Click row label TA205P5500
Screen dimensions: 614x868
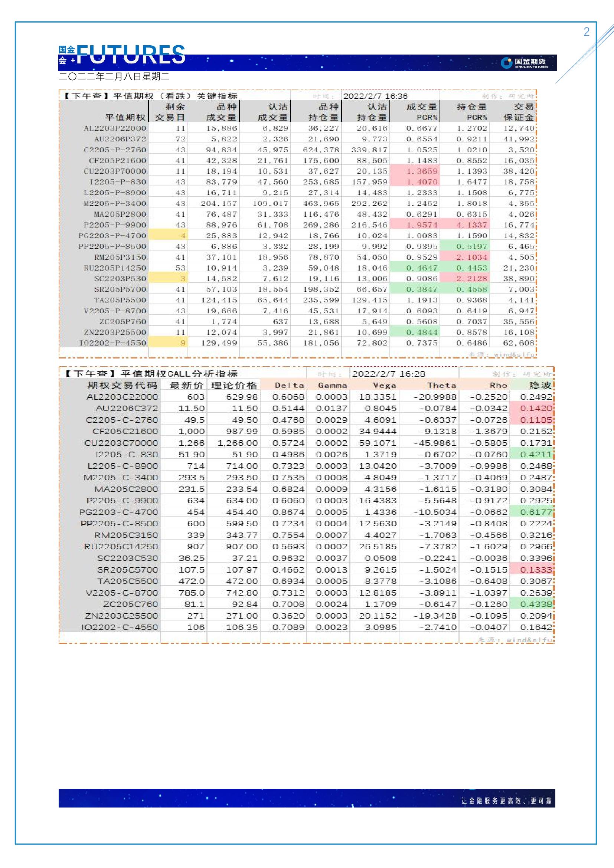[120, 300]
